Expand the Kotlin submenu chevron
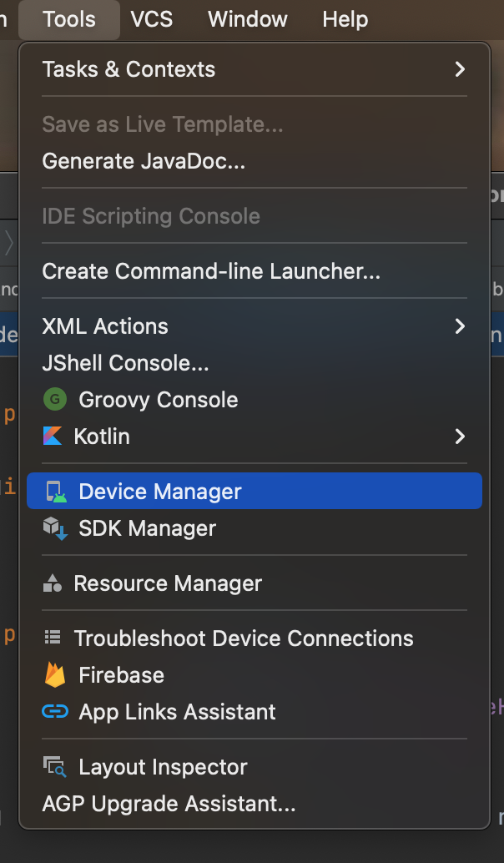The height and width of the screenshot is (863, 504). coord(460,437)
